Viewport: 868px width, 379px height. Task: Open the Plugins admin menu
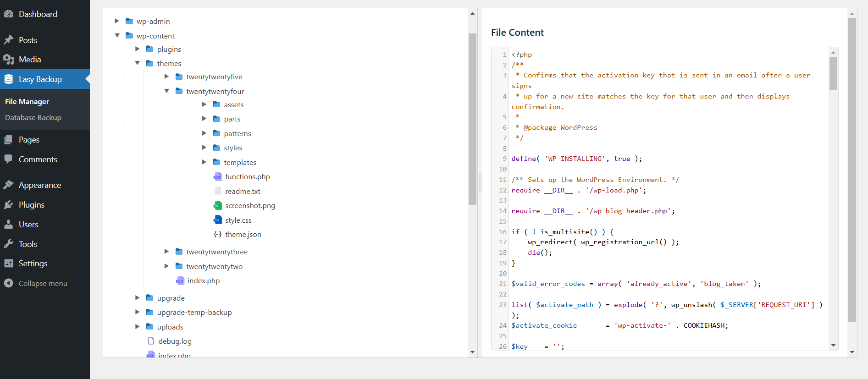point(45,205)
